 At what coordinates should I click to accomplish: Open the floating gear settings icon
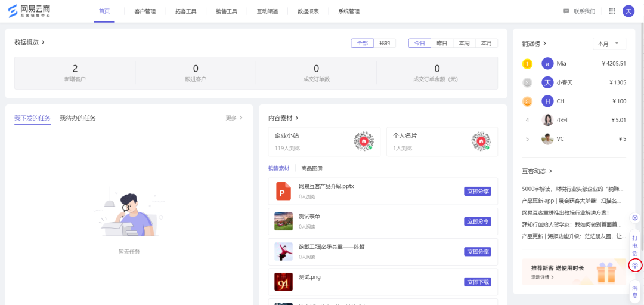point(635,266)
